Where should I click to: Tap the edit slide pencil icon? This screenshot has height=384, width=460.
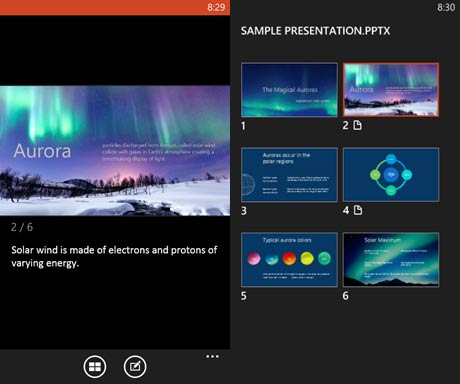click(x=135, y=367)
